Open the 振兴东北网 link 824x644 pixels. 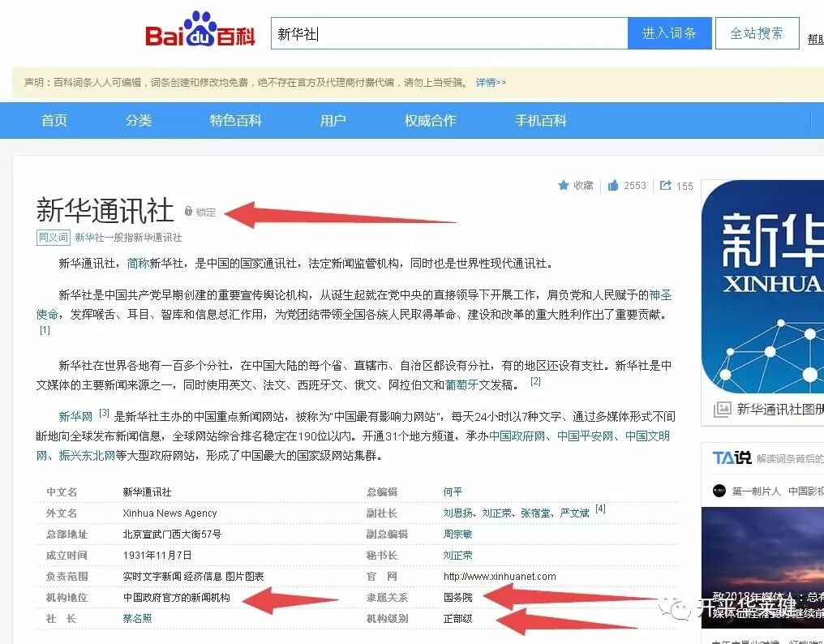click(87, 456)
